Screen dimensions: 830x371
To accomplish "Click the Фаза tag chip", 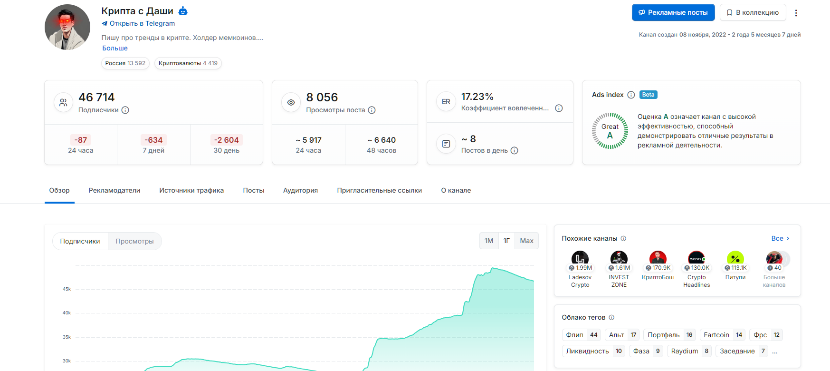I will [646, 351].
